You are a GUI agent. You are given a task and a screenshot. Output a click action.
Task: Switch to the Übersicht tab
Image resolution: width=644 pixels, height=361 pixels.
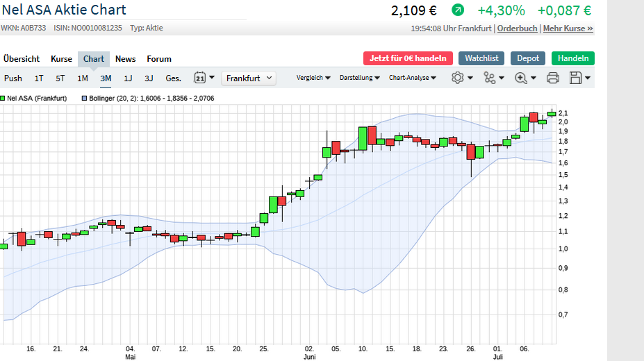point(22,58)
